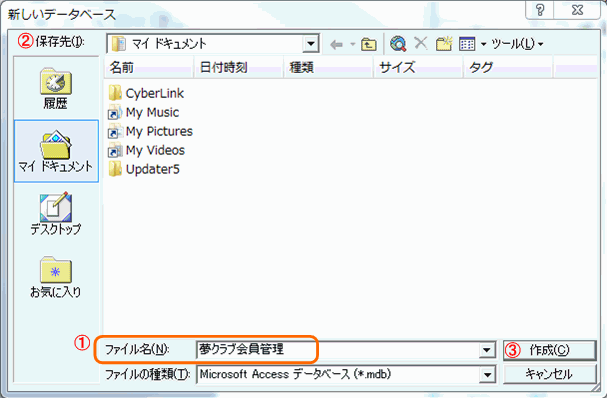The width and height of the screenshot is (607, 398).
Task: Click the ? help title bar button
Action: pos(540,10)
